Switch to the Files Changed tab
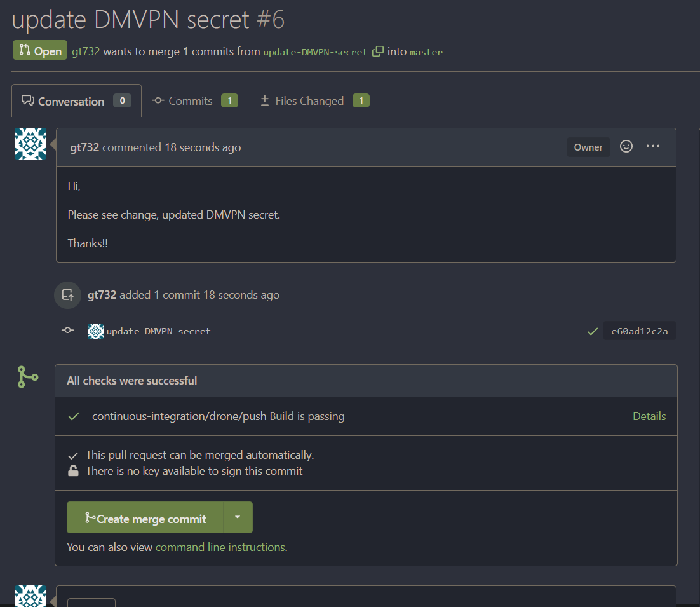Viewport: 700px width, 607px height. point(314,101)
